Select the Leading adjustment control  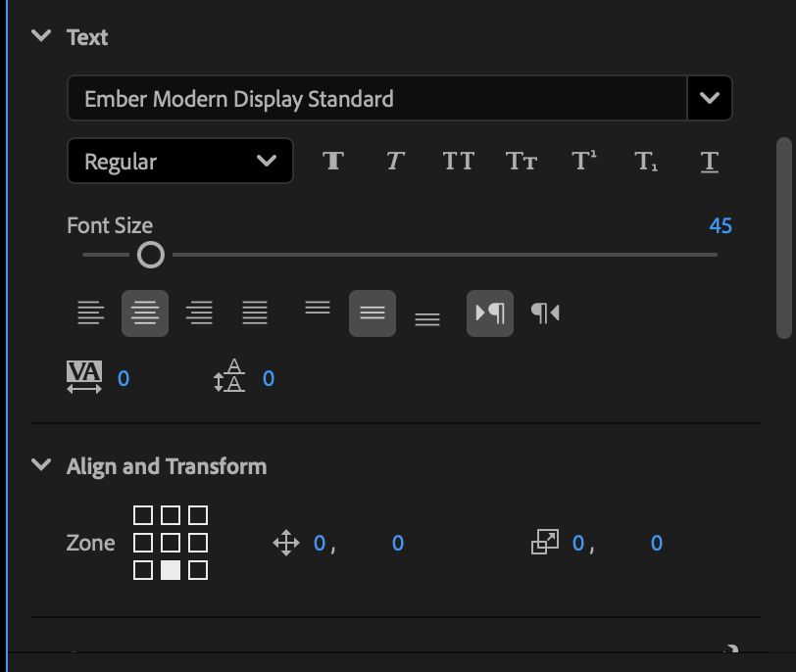[x=229, y=376]
